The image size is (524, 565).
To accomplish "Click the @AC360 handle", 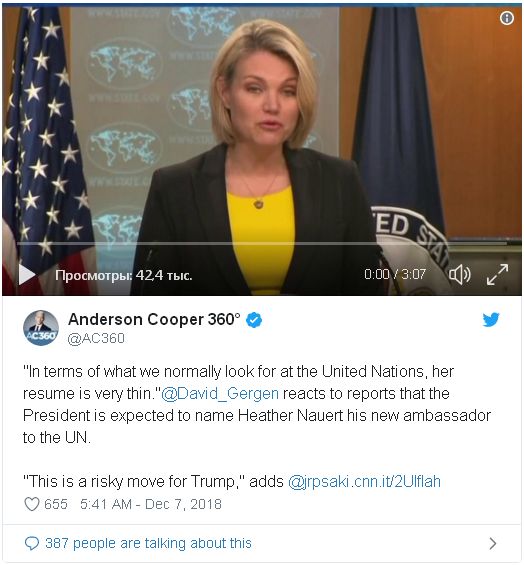I will (96, 338).
